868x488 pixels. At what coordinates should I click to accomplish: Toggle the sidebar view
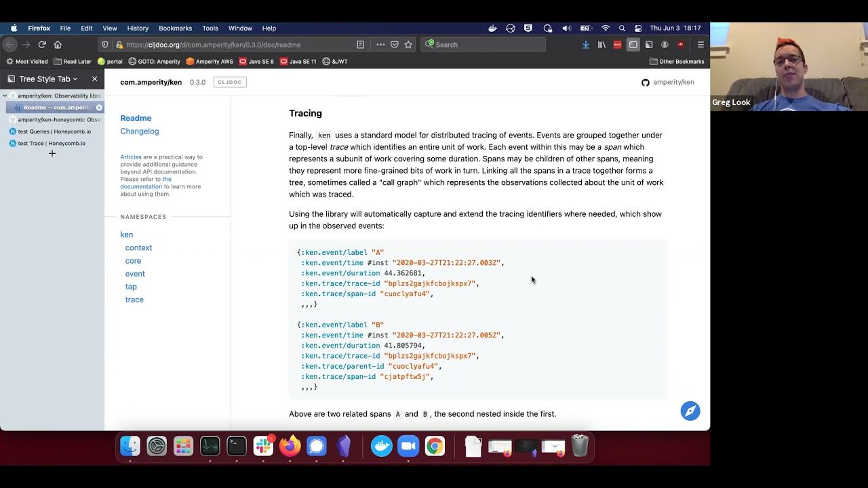click(x=633, y=45)
